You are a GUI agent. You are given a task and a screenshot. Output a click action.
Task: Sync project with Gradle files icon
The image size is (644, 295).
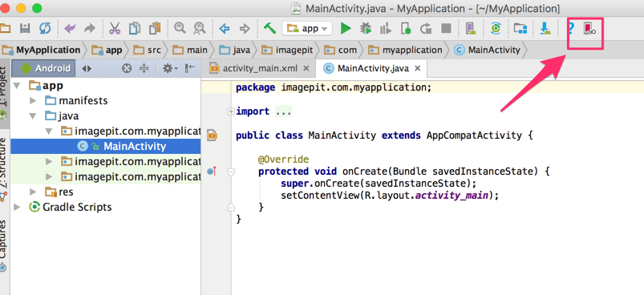point(496,28)
